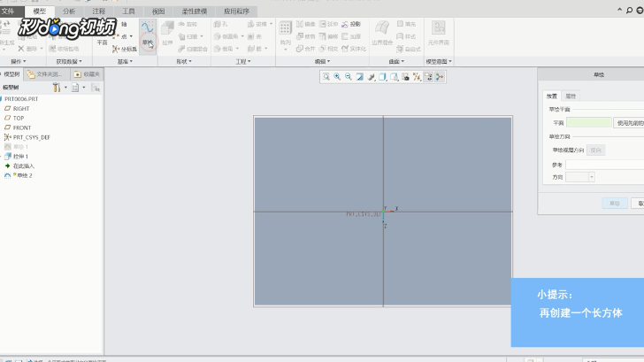Switch to the Annotate (注释) ribbon tab
Image resolution: width=644 pixels, height=362 pixels.
98,12
